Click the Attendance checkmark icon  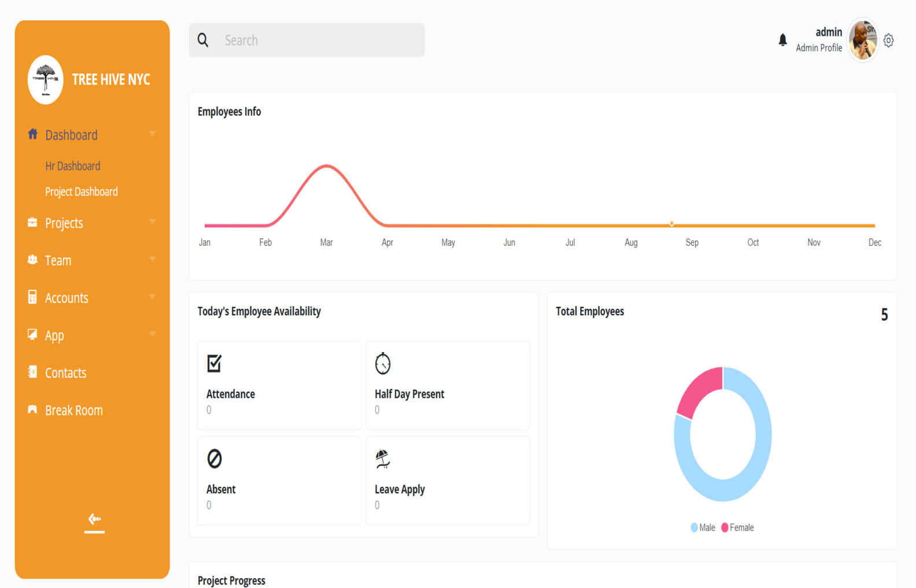(x=215, y=364)
